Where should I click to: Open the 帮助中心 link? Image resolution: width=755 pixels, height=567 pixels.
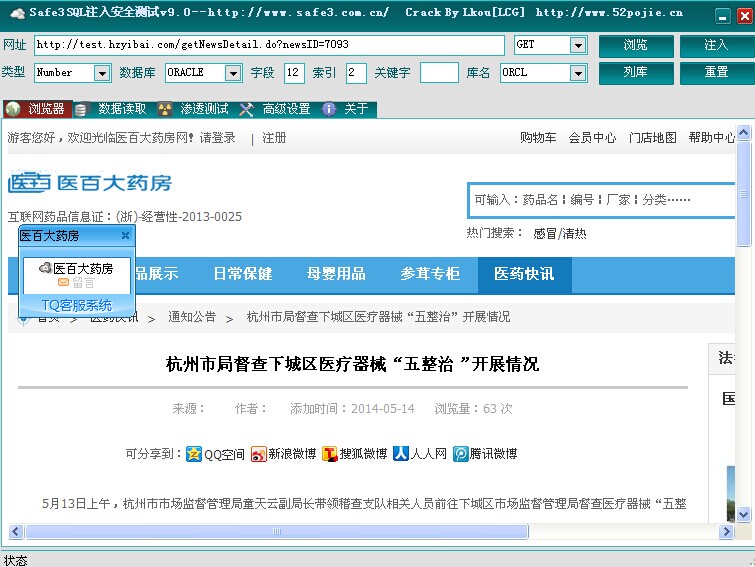tap(712, 138)
